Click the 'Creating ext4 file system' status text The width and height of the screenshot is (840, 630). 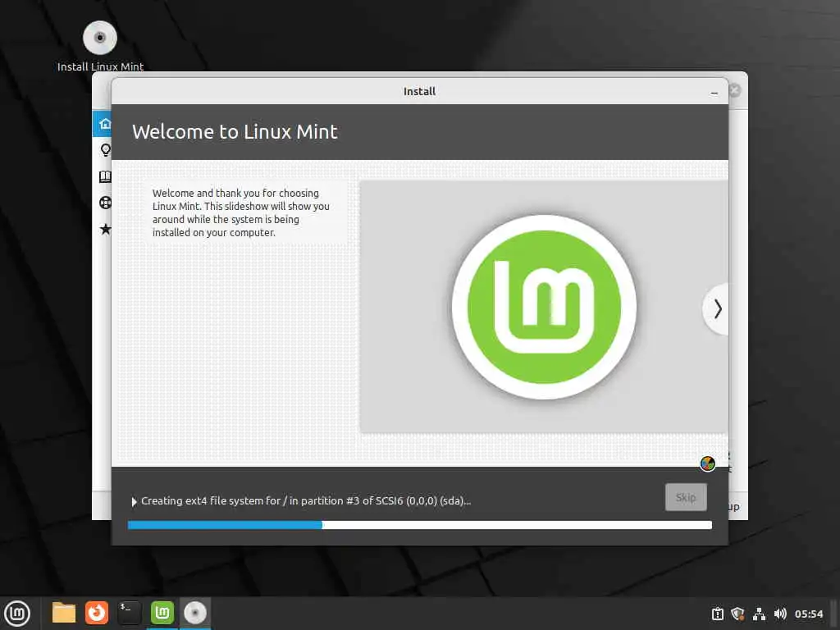coord(306,501)
